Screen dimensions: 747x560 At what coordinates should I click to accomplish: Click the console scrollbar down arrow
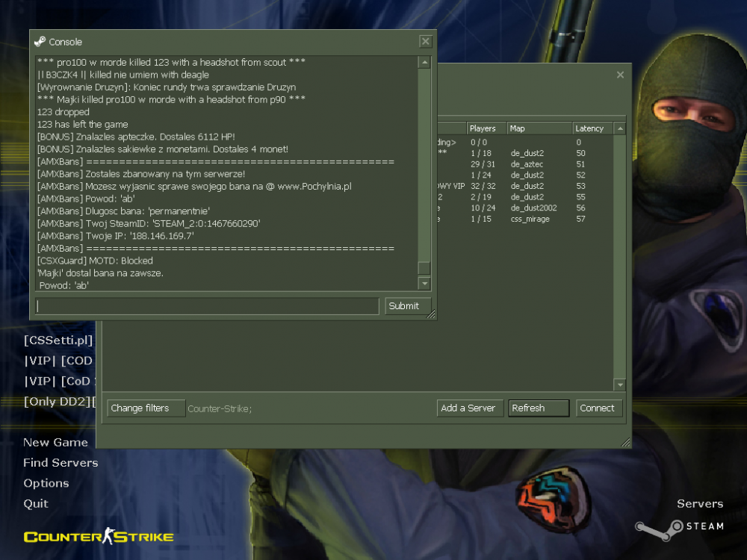[x=425, y=284]
